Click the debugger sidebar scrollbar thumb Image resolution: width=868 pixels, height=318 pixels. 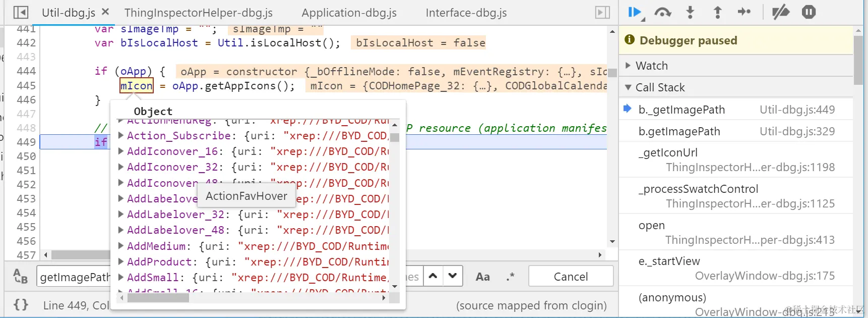click(x=858, y=61)
